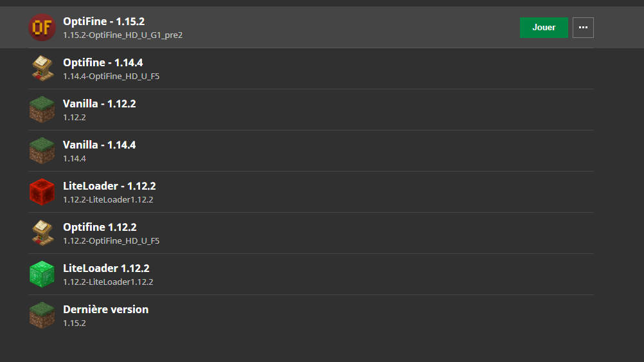This screenshot has height=362, width=644.
Task: Click the lectern icon for Optifine 1.12.2
Action: pos(42,233)
